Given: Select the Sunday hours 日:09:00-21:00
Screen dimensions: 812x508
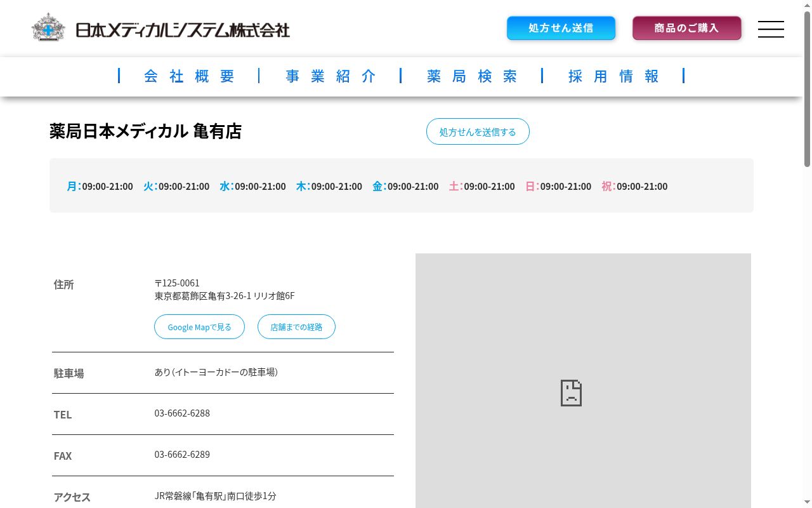Looking at the screenshot, I should (x=558, y=186).
